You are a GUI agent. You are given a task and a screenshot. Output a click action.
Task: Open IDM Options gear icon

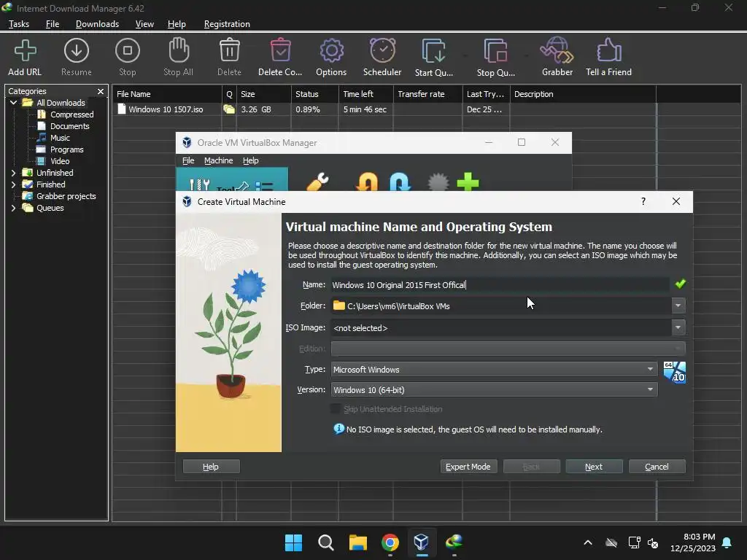pos(331,50)
